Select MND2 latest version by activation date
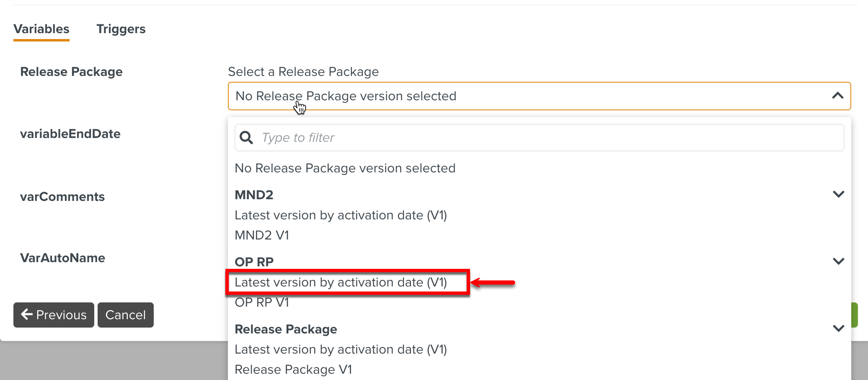Screen dimensions: 868x380 click(x=341, y=215)
